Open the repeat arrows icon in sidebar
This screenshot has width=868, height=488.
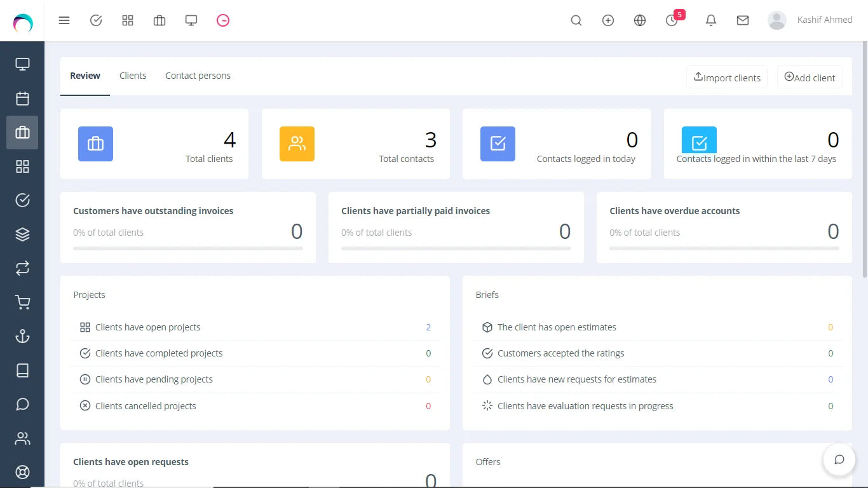22,268
